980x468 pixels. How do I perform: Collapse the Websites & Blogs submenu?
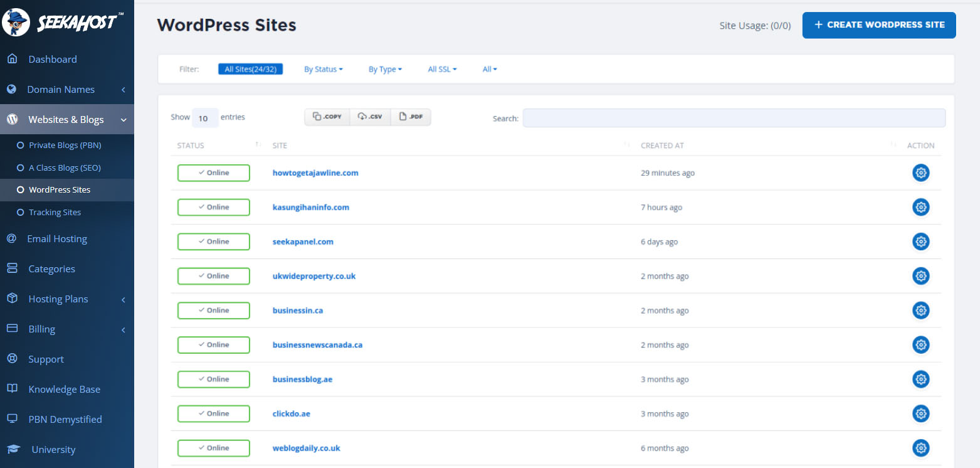124,120
